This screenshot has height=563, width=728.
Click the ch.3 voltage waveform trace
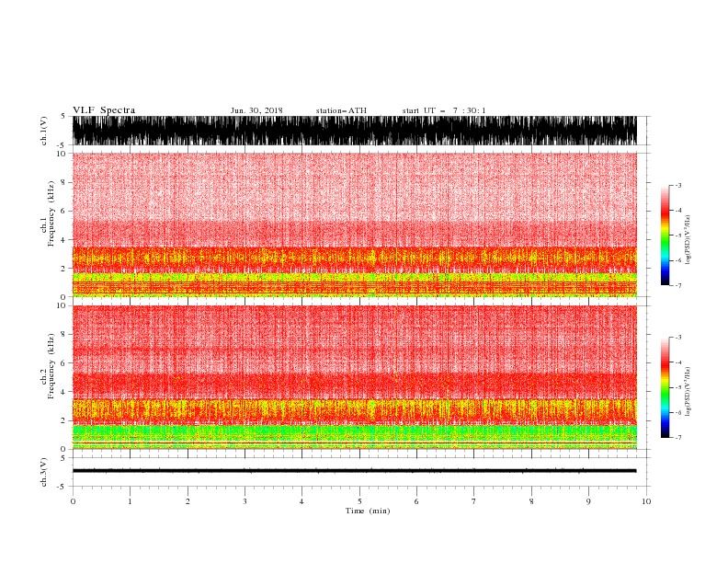[x=354, y=471]
